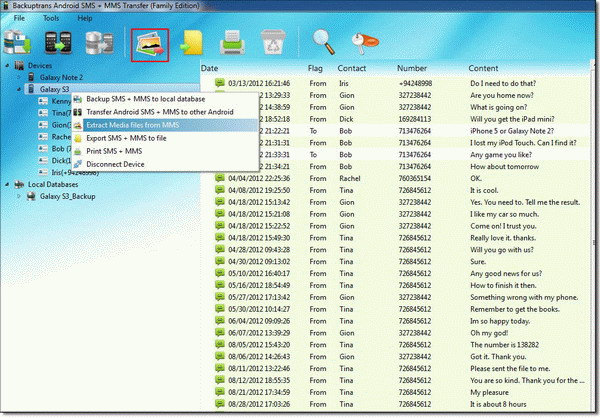Viewport: 600px width, 417px height.
Task: Click message icon for 08/28/2012 17:03:26 row
Action: 220,404
